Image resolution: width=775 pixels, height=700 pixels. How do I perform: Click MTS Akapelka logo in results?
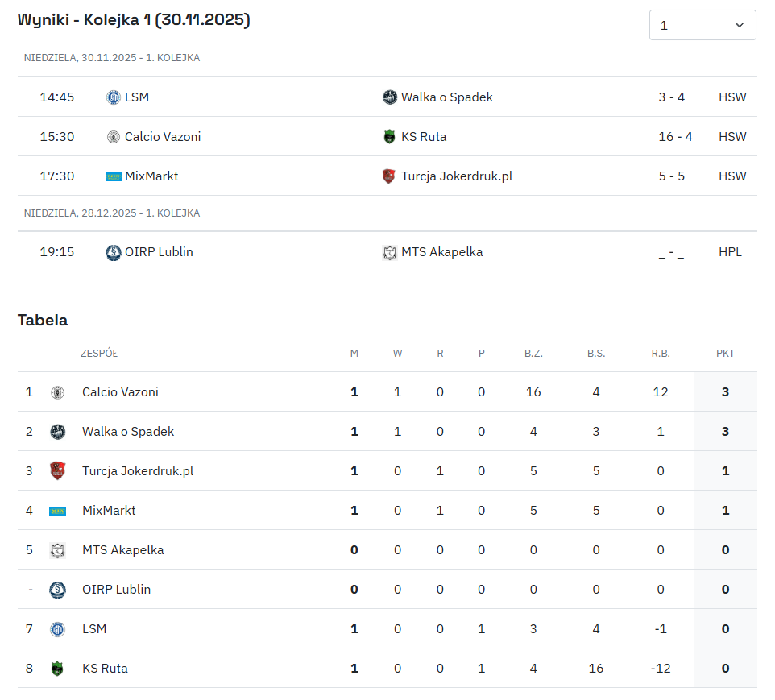[390, 252]
